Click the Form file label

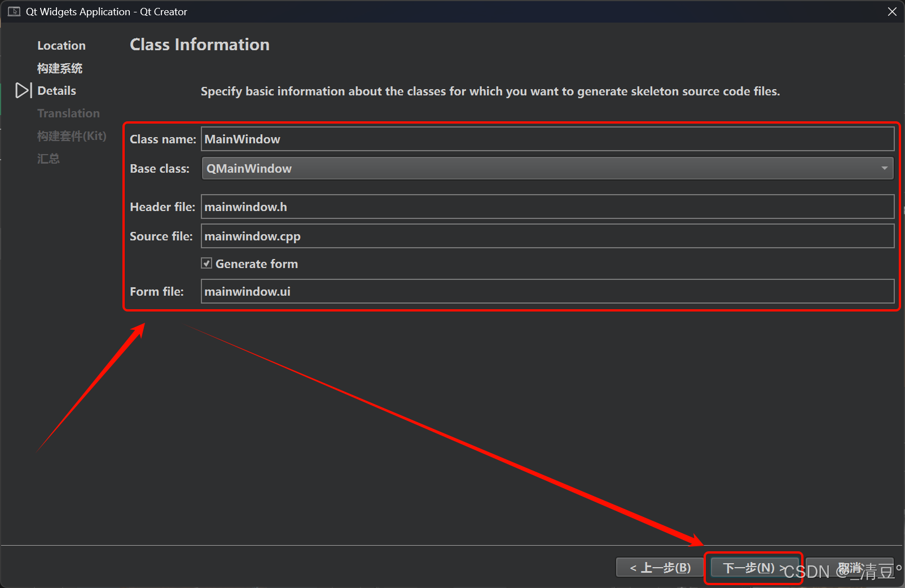(x=157, y=291)
